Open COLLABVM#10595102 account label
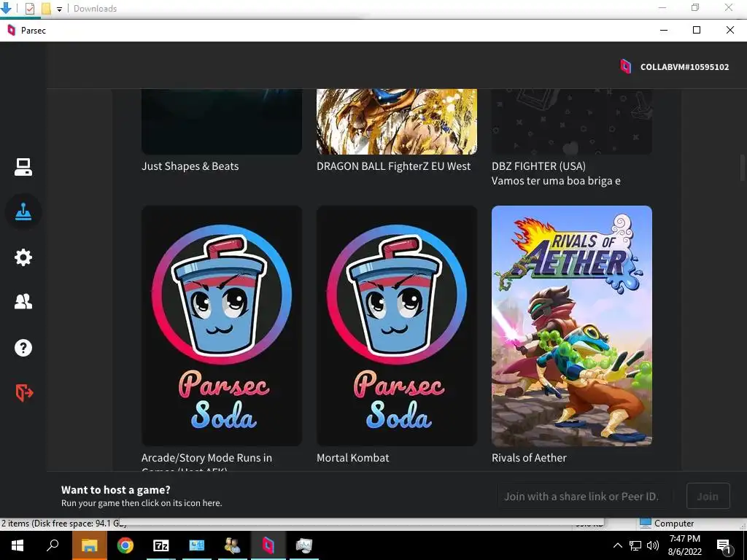 click(x=684, y=67)
